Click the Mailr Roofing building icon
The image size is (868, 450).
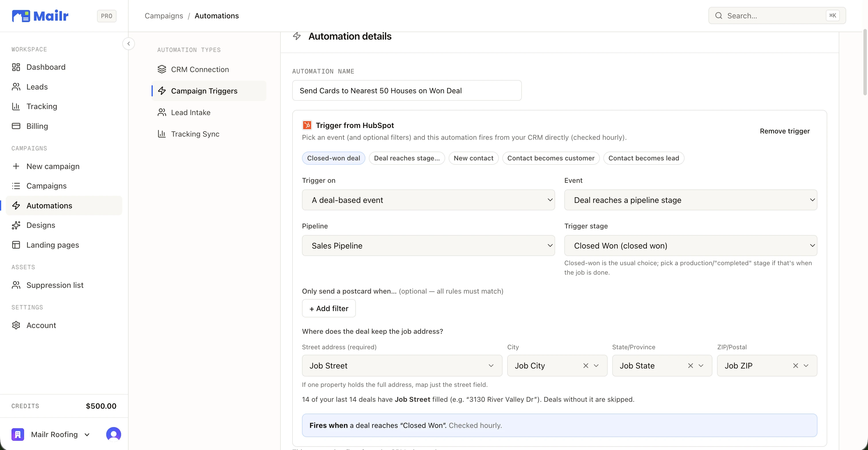click(18, 435)
